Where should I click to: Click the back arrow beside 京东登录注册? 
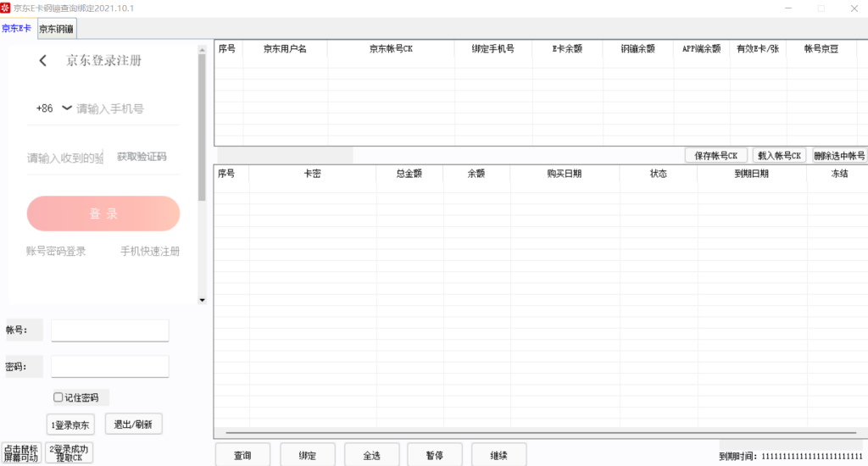[43, 61]
